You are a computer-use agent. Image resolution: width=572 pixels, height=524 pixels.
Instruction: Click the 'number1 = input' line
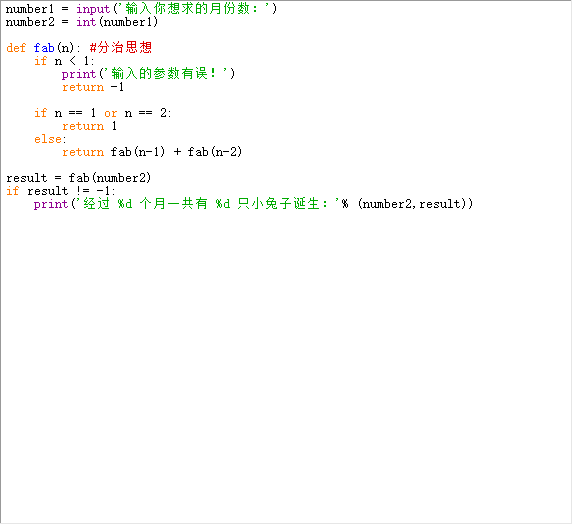[x=142, y=8]
